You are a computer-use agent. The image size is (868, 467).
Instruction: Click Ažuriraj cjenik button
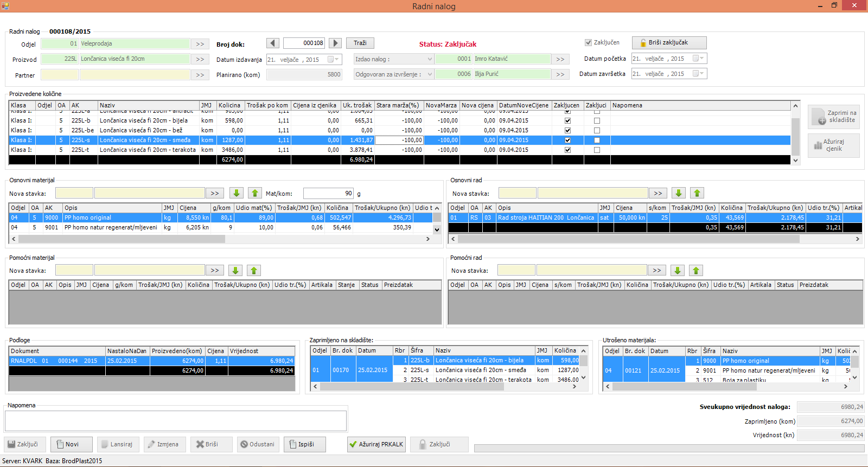pyautogui.click(x=834, y=145)
